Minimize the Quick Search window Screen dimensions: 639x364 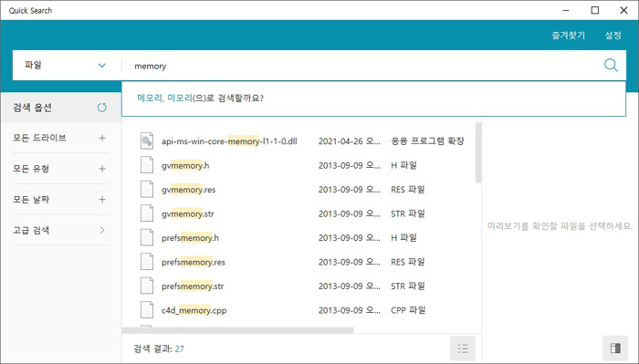(x=566, y=10)
